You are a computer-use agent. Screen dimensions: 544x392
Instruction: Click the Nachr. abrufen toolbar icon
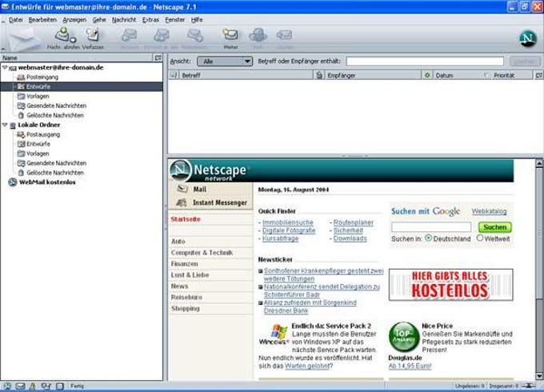[65, 36]
